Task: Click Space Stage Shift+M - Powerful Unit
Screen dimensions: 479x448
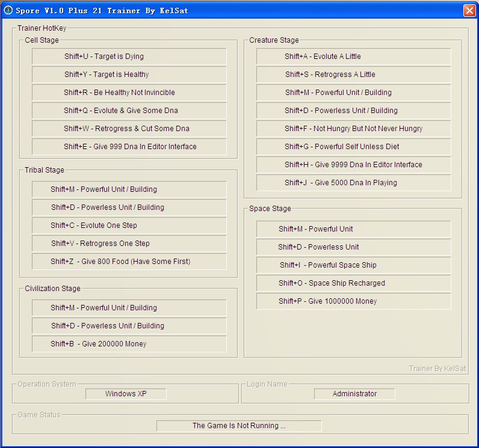Action: (353, 229)
